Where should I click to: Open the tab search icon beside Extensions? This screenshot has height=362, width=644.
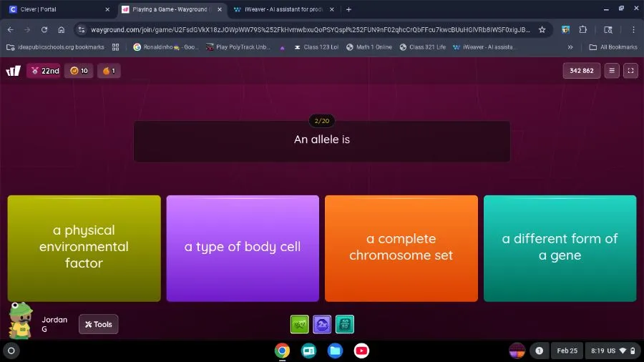tap(608, 29)
